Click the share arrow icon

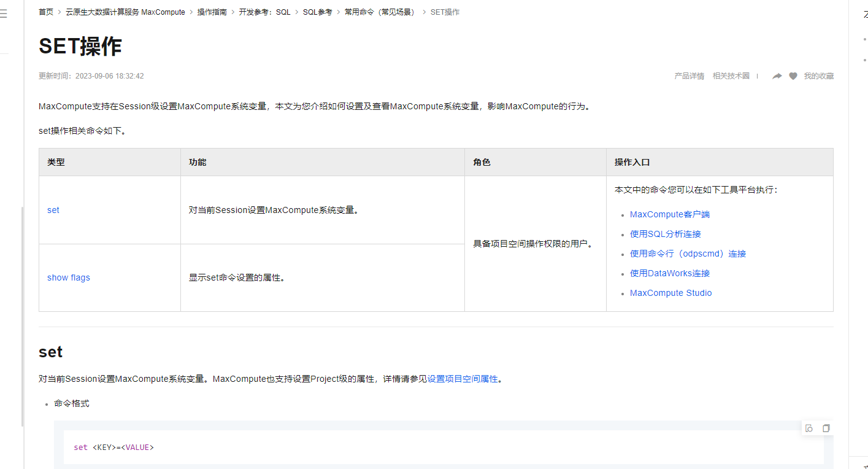coord(777,76)
